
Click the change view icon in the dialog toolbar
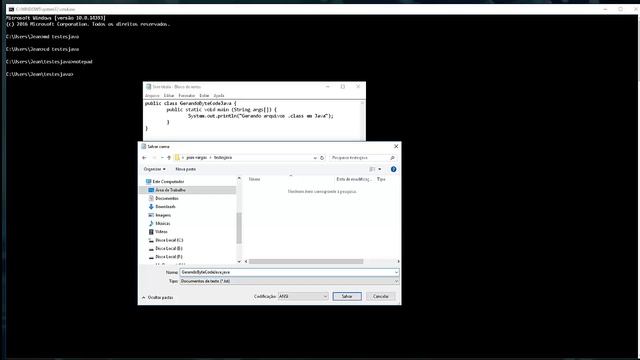[x=372, y=169]
